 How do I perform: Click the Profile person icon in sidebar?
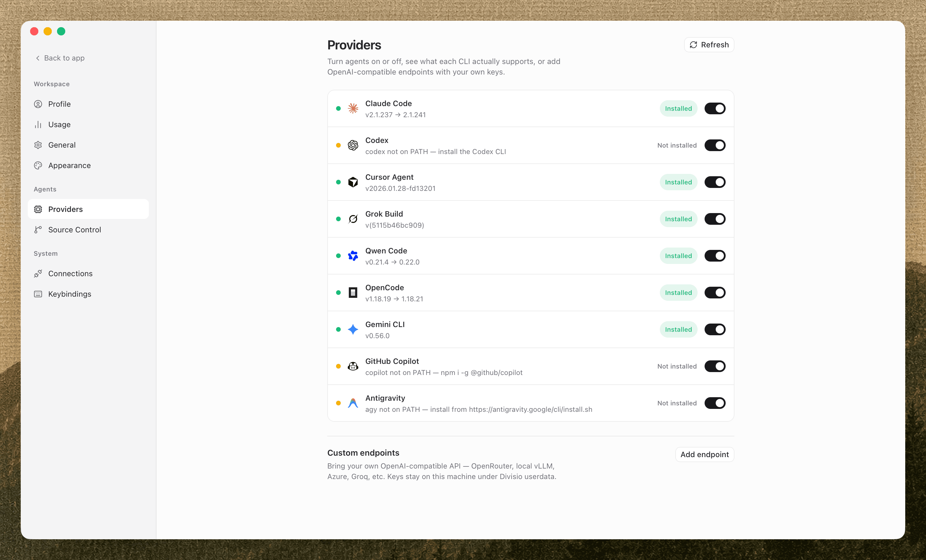(x=38, y=104)
